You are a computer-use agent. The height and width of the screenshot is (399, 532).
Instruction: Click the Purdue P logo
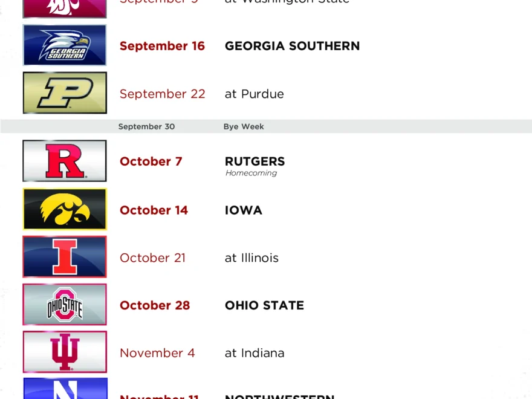65,93
